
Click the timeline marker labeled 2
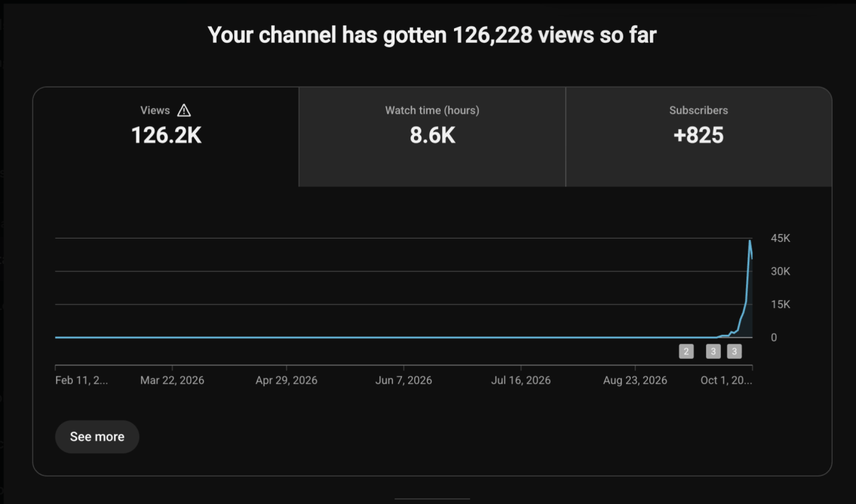[x=686, y=352]
